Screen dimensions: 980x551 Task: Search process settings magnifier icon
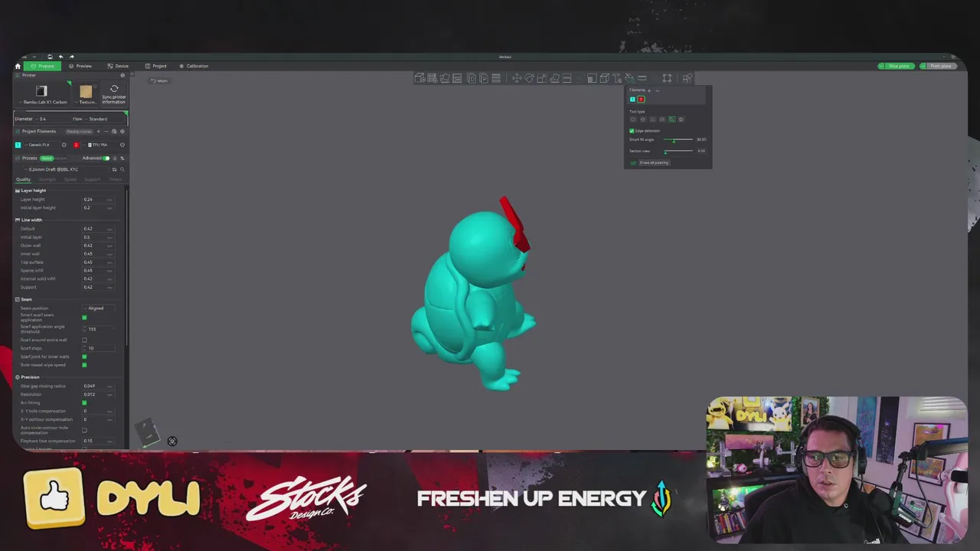pos(122,169)
